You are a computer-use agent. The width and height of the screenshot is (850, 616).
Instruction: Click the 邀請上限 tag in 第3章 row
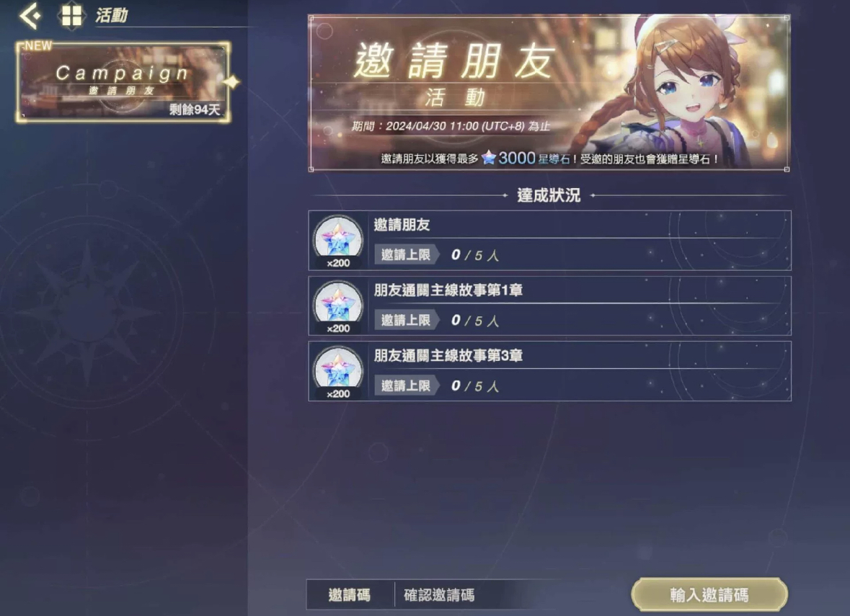(407, 385)
